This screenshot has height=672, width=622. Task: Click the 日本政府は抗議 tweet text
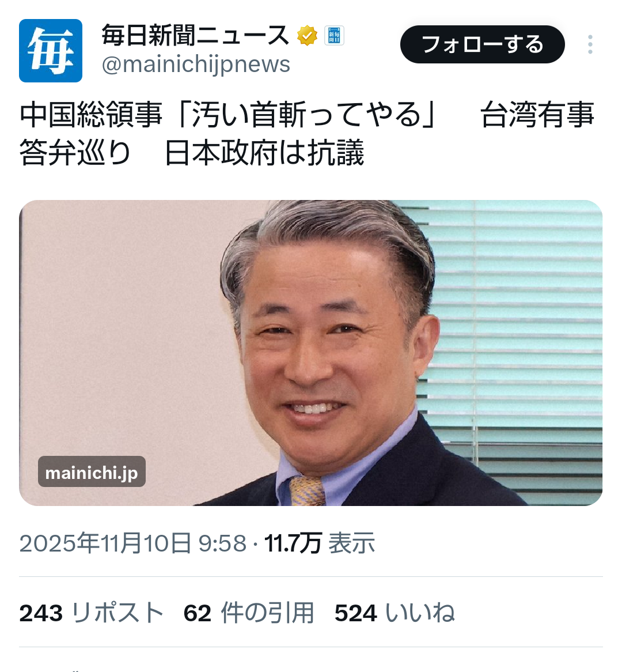264,153
